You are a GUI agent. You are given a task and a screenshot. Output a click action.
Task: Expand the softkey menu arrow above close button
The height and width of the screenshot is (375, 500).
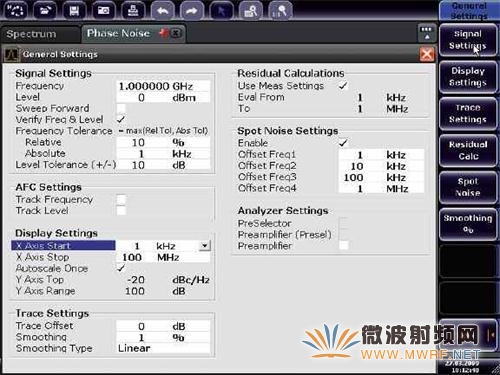(427, 33)
